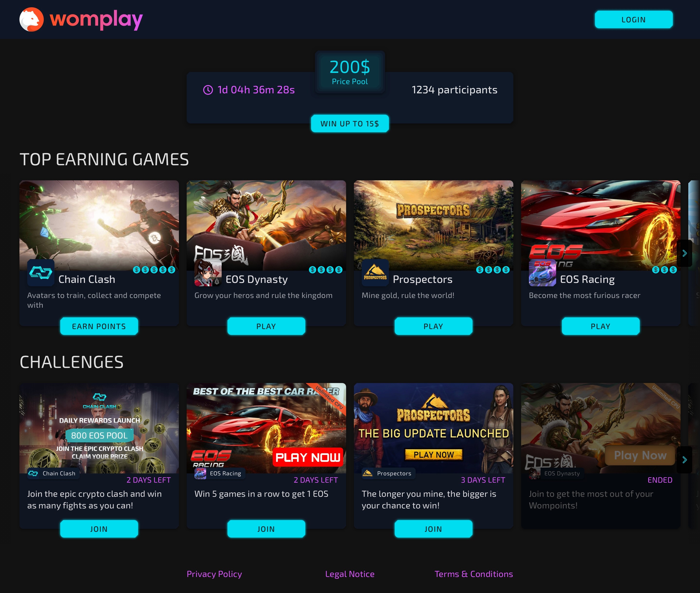Click the Chain Clash challenge tag icon
The image size is (700, 593).
pyautogui.click(x=33, y=473)
